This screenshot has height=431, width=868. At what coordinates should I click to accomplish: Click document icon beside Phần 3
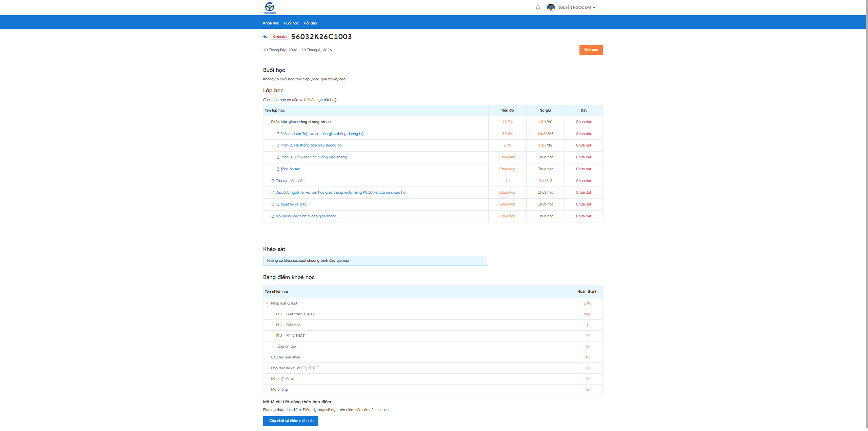[x=278, y=157]
